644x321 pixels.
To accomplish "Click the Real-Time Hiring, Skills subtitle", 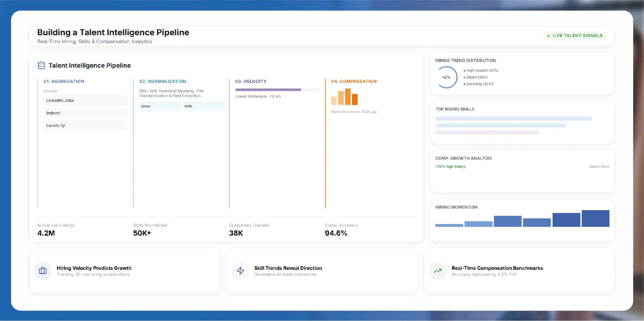I will 95,41.
